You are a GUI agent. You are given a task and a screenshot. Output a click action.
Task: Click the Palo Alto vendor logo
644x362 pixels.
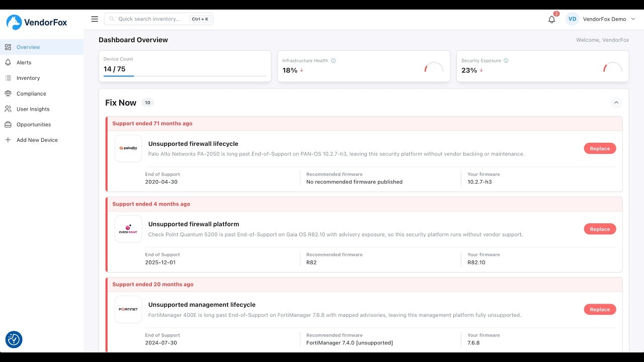click(128, 148)
